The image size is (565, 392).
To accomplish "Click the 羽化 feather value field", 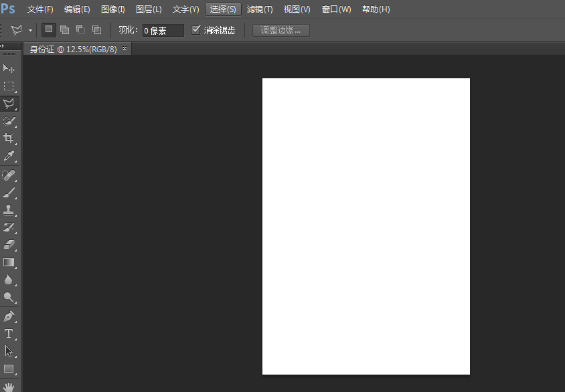I will point(163,31).
